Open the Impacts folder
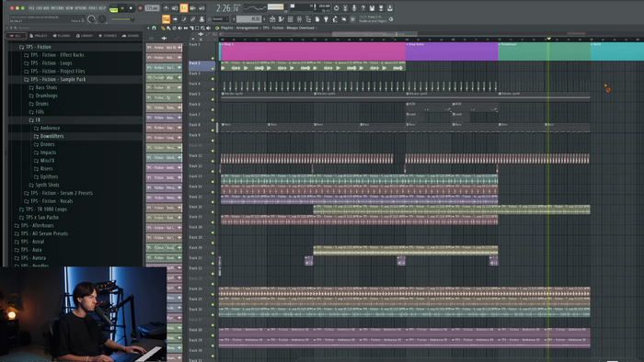This screenshot has width=644, height=362. click(45, 153)
